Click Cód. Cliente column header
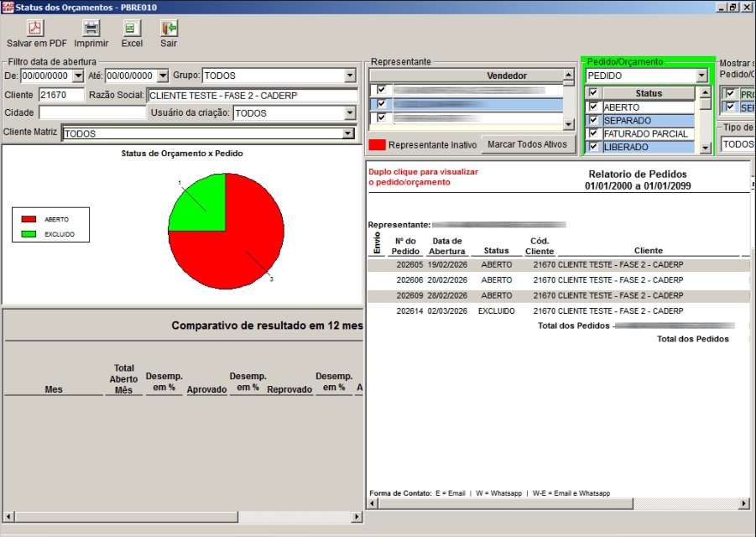 pyautogui.click(x=540, y=246)
